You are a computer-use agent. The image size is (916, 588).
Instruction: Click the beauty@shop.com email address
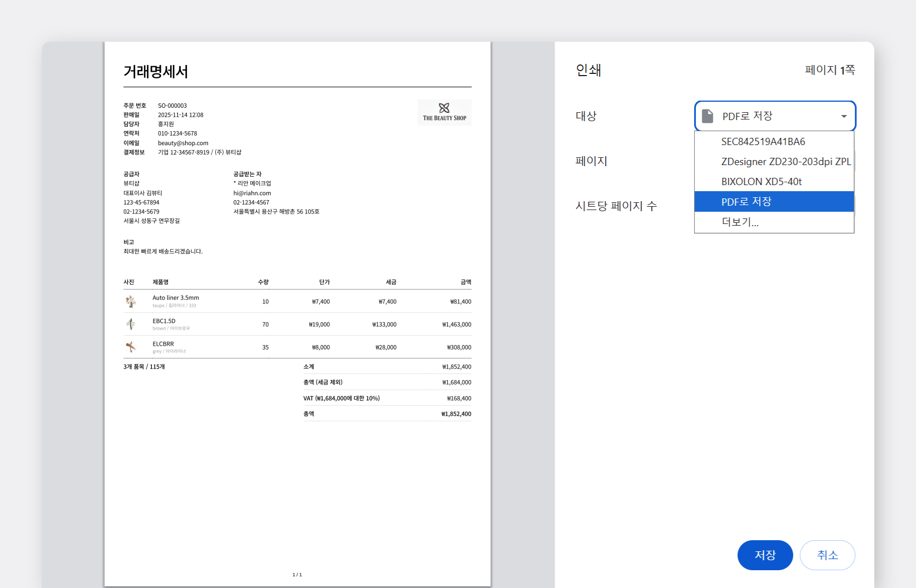point(183,143)
